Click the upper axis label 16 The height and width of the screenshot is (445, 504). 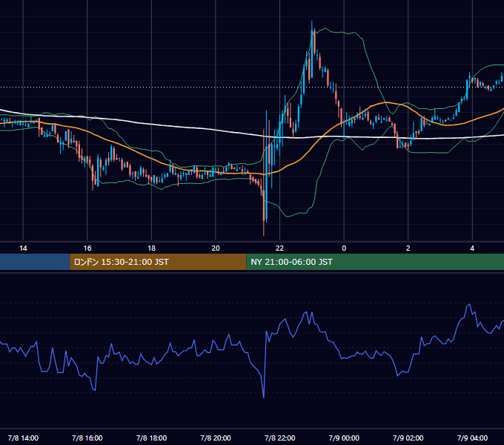(87, 248)
